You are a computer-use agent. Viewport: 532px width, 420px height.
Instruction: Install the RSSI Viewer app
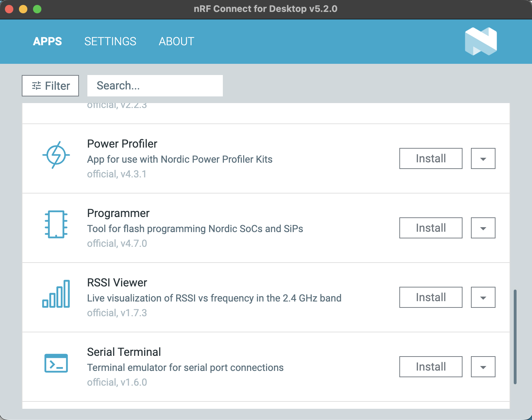coord(431,297)
